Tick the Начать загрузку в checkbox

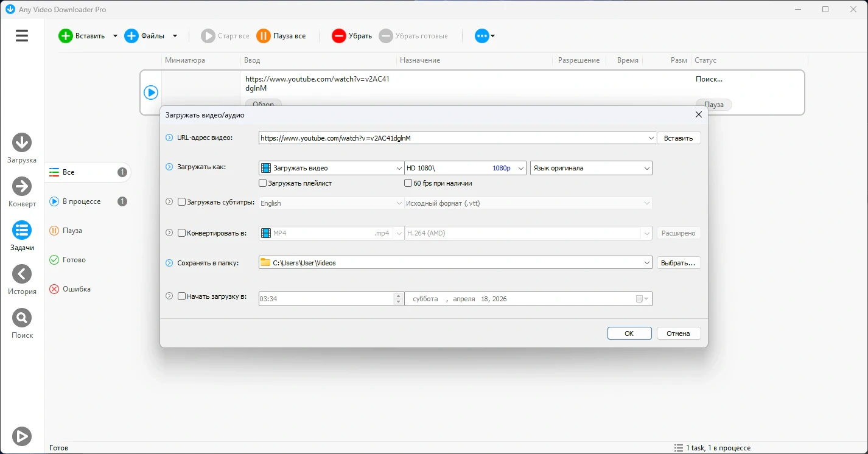[x=181, y=296]
